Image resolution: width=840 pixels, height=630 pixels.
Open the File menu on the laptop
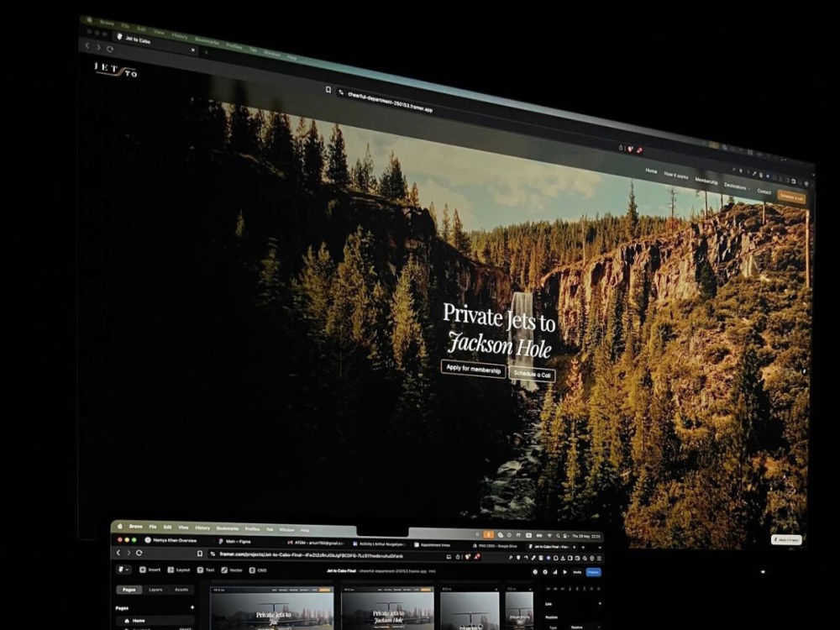point(153,528)
